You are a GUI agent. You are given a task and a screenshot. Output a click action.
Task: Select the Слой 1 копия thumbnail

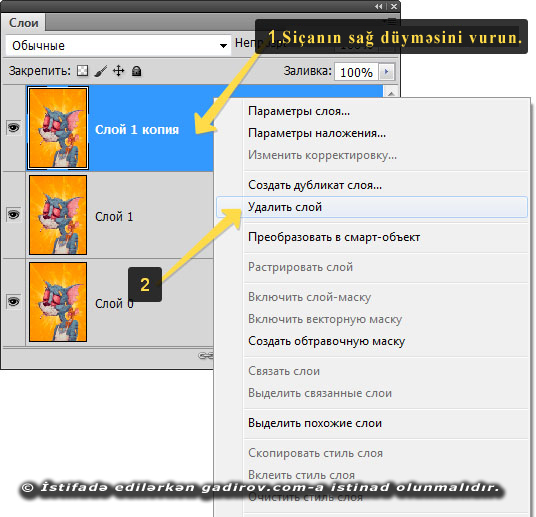point(58,128)
